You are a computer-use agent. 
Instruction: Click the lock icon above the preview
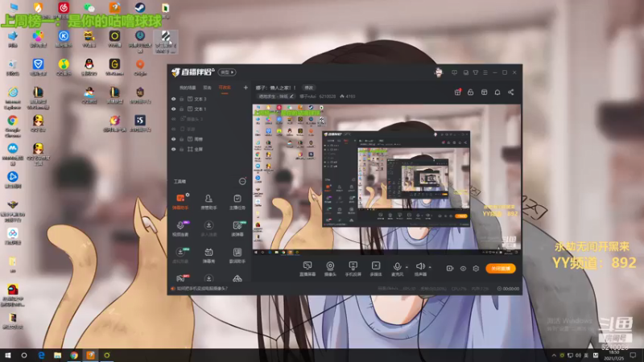[x=471, y=93]
